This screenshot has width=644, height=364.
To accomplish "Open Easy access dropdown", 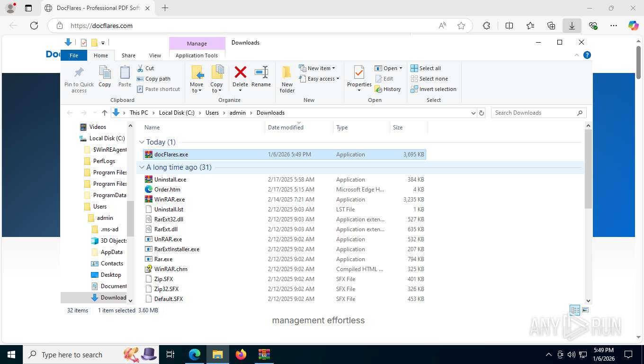I will (x=319, y=79).
